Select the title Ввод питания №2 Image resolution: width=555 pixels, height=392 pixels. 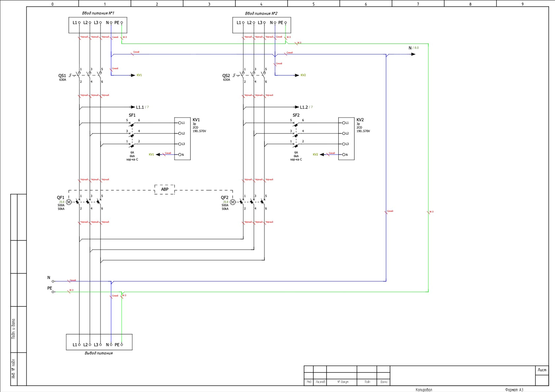(x=261, y=13)
